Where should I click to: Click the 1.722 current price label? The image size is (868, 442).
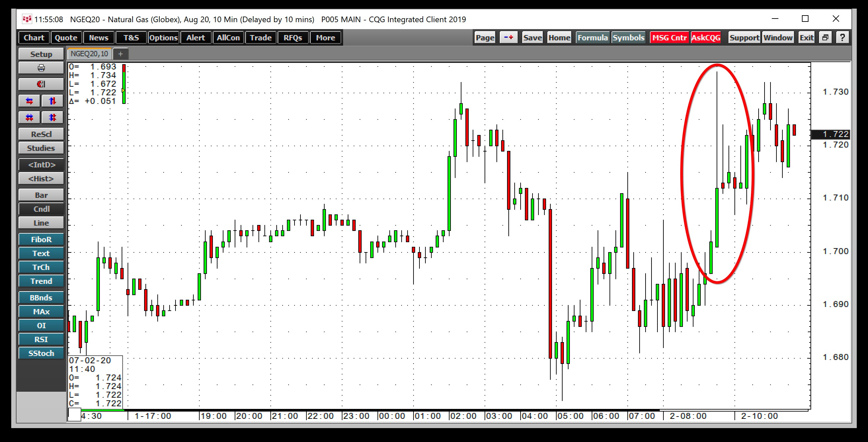pyautogui.click(x=831, y=134)
